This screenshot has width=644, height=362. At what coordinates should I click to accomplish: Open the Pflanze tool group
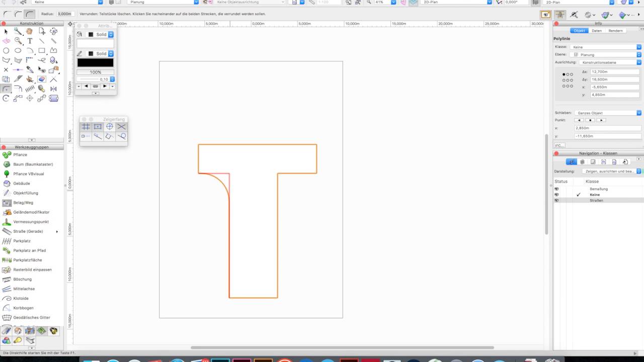point(20,155)
